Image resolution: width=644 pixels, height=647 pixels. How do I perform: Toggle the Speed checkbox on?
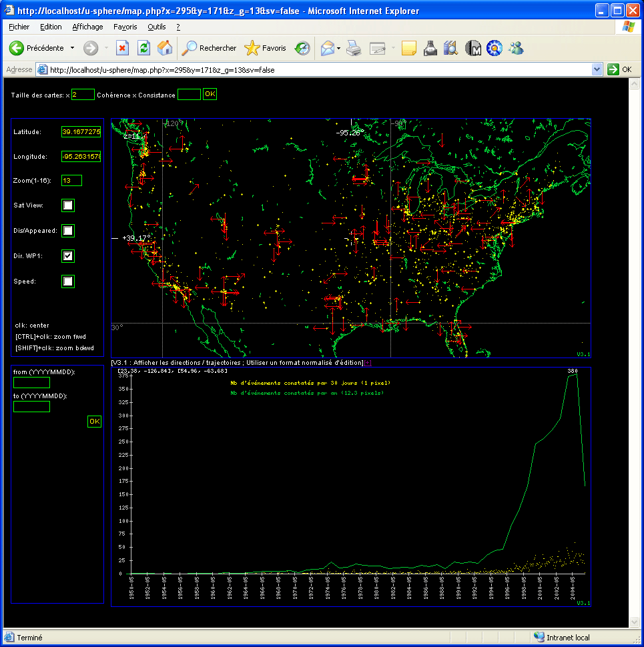pyautogui.click(x=67, y=281)
